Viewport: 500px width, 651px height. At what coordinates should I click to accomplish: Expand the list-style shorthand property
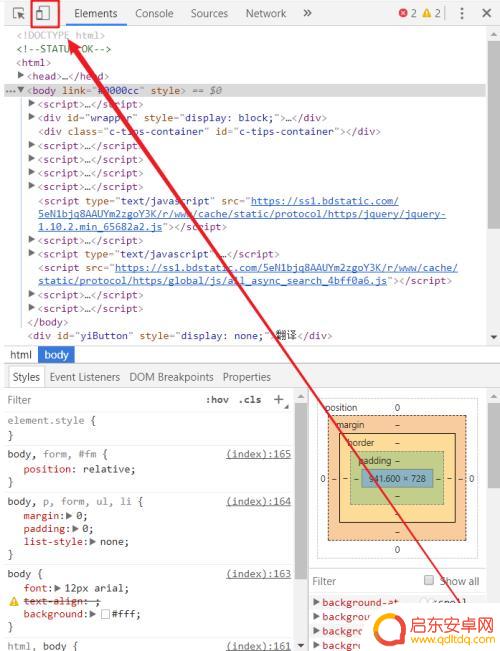[93, 542]
